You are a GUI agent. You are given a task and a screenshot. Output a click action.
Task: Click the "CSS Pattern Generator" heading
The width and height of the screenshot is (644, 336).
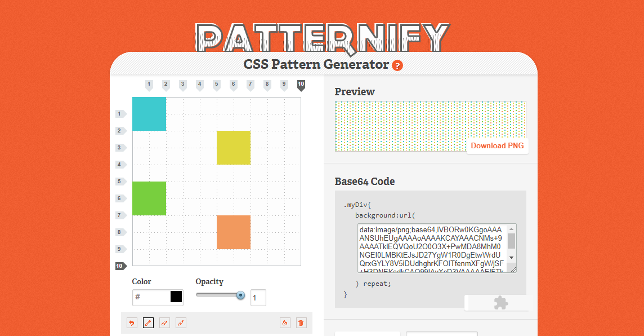[316, 65]
